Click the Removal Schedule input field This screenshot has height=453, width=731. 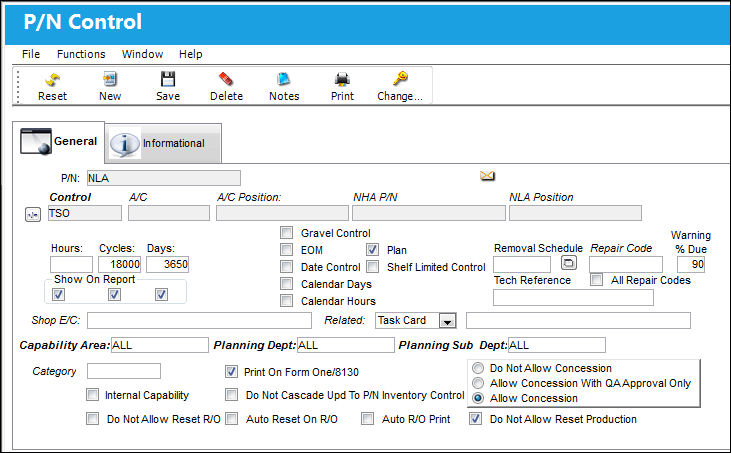coord(522,264)
